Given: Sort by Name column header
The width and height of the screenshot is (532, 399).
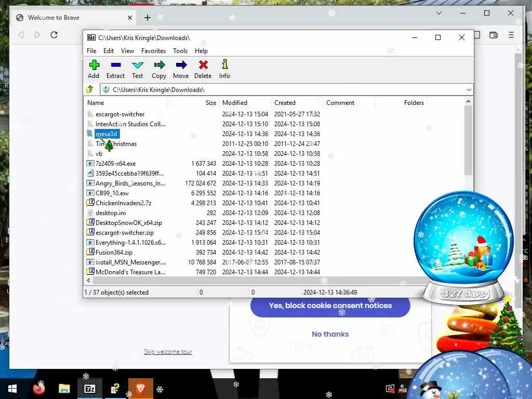Looking at the screenshot, I should pyautogui.click(x=126, y=103).
